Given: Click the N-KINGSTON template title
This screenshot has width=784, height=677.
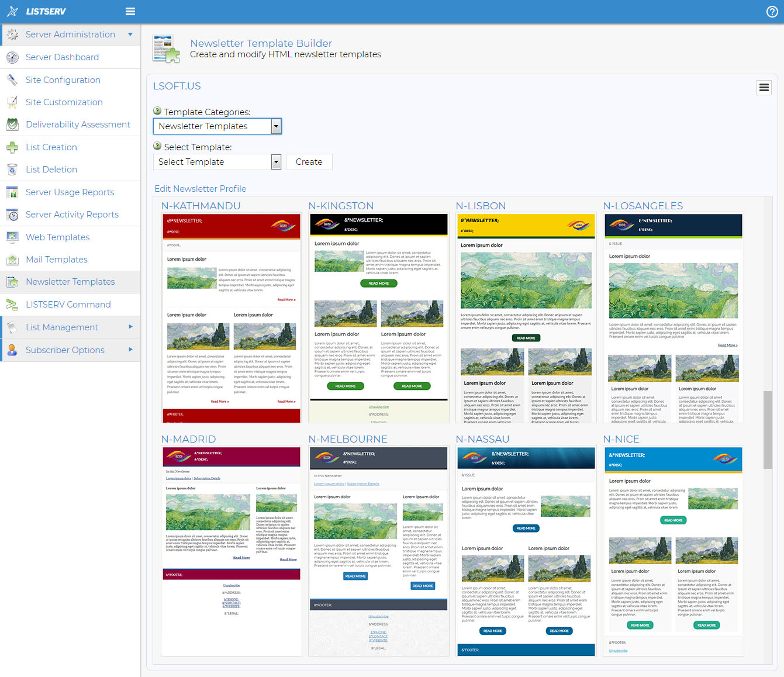Looking at the screenshot, I should tap(341, 206).
